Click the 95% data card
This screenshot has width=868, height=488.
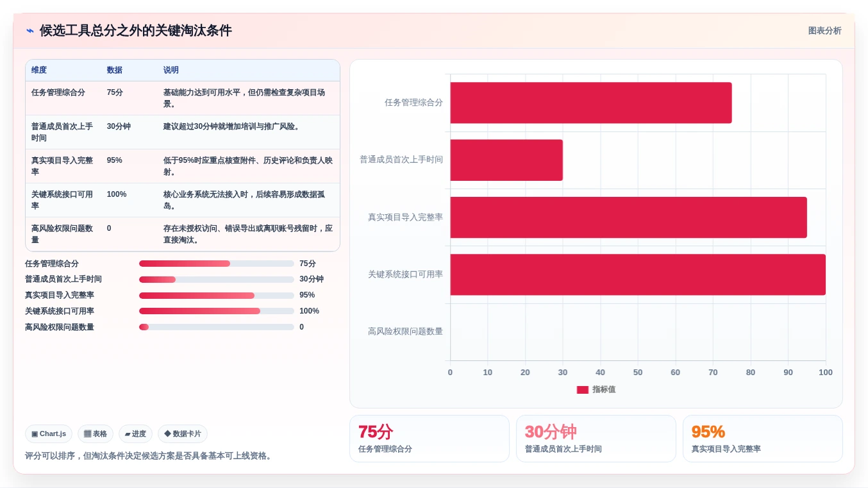pyautogui.click(x=763, y=439)
